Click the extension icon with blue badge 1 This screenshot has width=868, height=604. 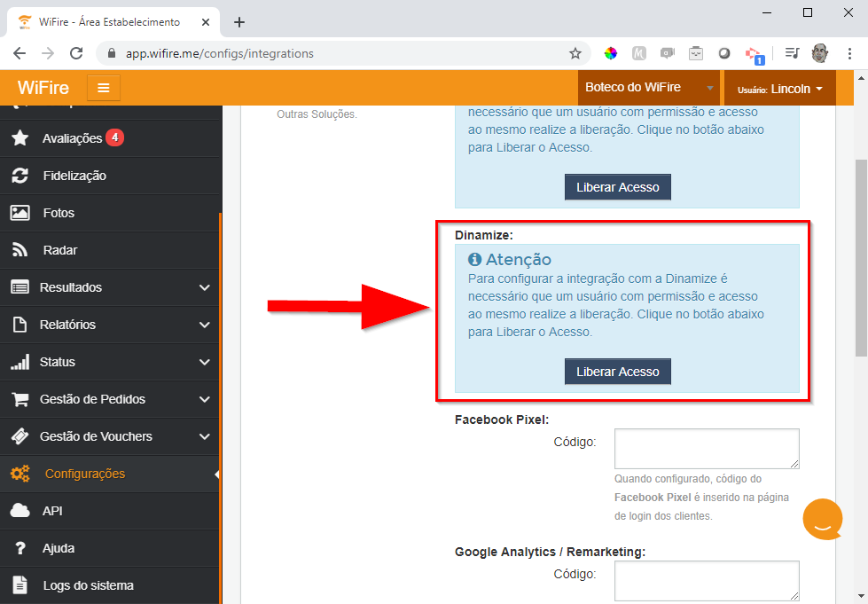click(754, 55)
